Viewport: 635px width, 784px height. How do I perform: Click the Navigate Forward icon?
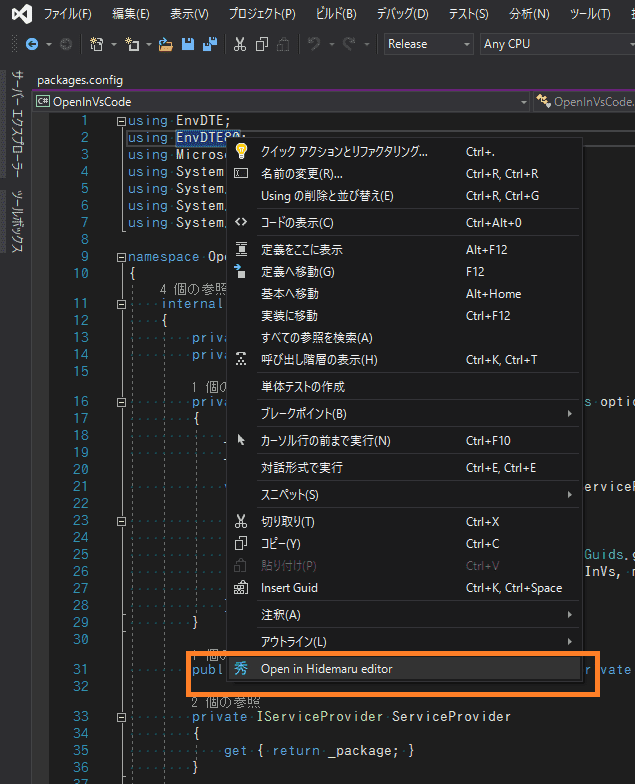(66, 44)
